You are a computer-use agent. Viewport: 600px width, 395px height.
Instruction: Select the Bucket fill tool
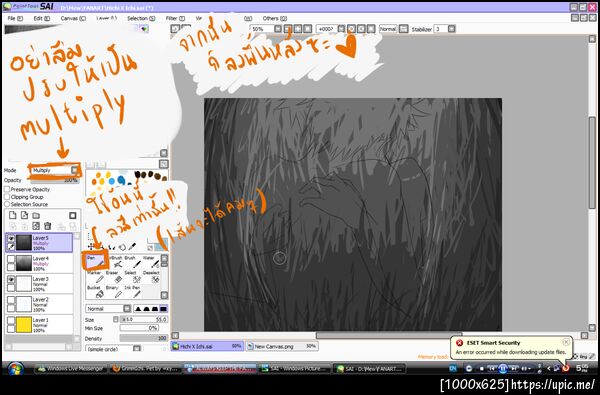95,291
